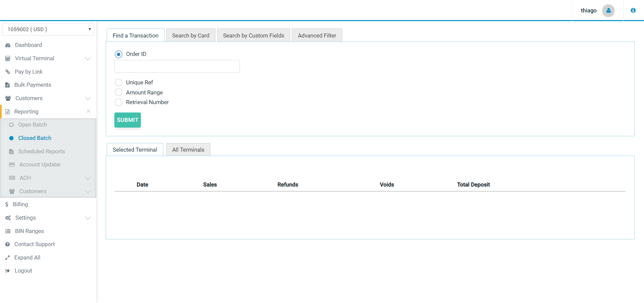
Task: Click the BIN Ranges list icon
Action: click(8, 231)
